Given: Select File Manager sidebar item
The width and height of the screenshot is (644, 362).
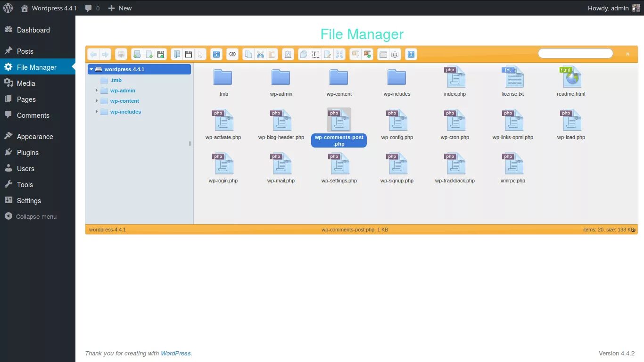Looking at the screenshot, I should click(x=38, y=67).
